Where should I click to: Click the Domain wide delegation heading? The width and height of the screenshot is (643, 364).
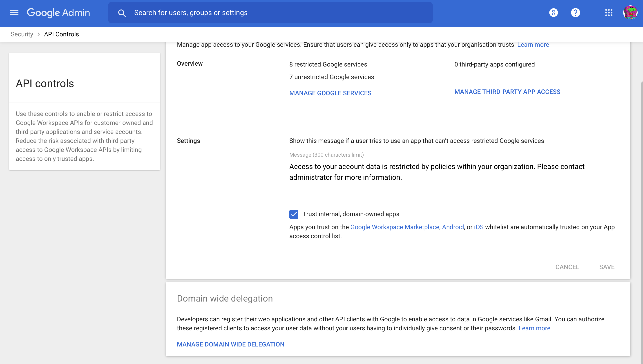(x=225, y=298)
